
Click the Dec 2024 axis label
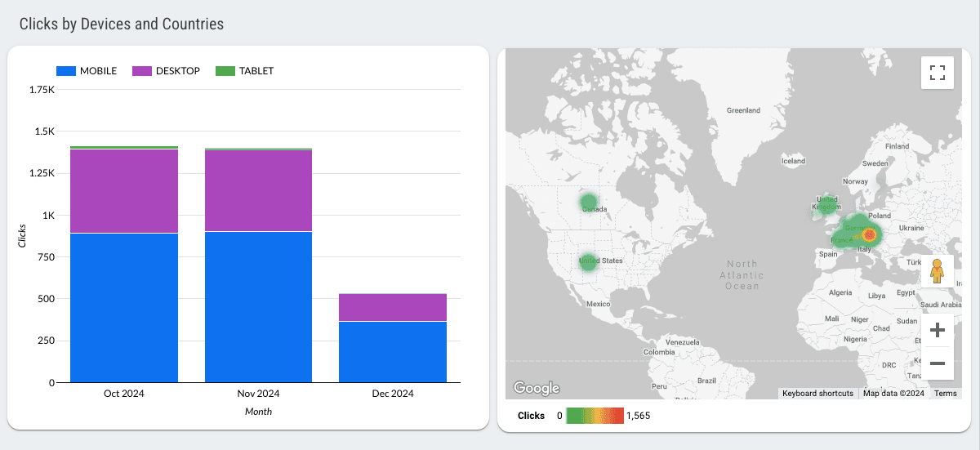[x=393, y=394]
